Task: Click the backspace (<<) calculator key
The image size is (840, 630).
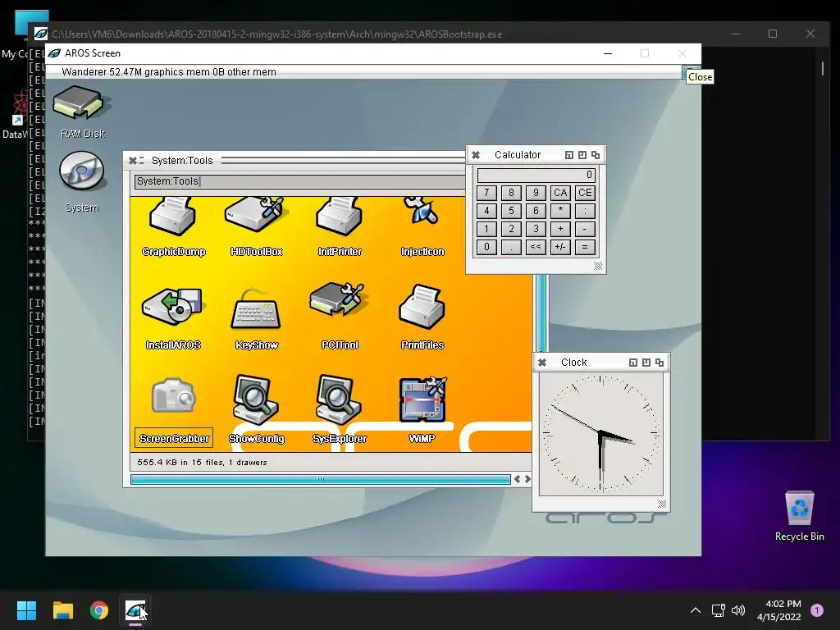Action: [536, 247]
